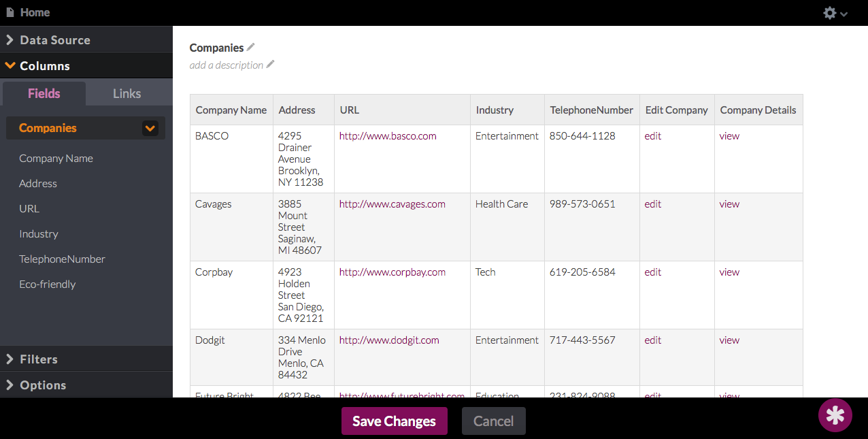Open the http://www.corpbay.com link

393,272
